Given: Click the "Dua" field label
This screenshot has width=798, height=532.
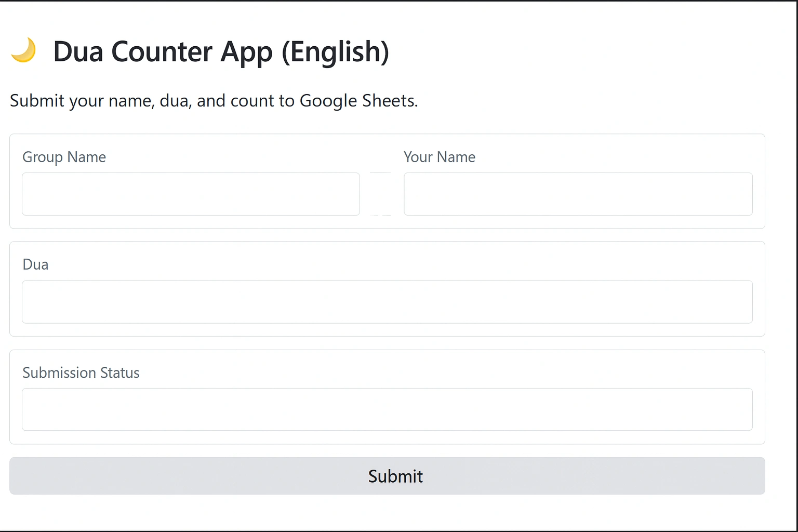Looking at the screenshot, I should click(35, 264).
